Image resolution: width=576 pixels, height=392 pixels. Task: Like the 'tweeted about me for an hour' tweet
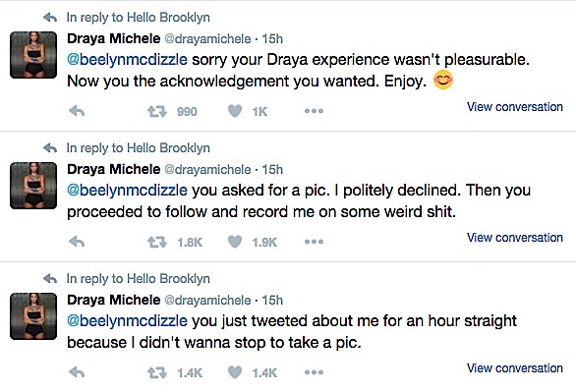(235, 372)
